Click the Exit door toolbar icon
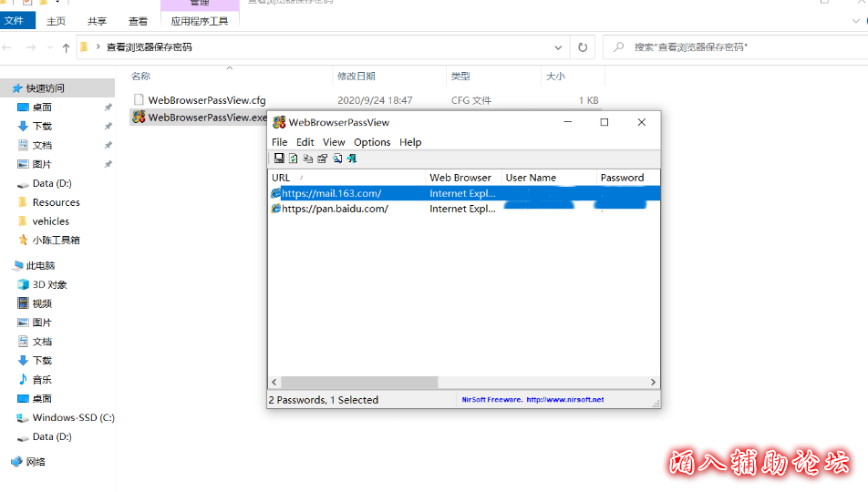The height and width of the screenshot is (492, 868). 352,159
